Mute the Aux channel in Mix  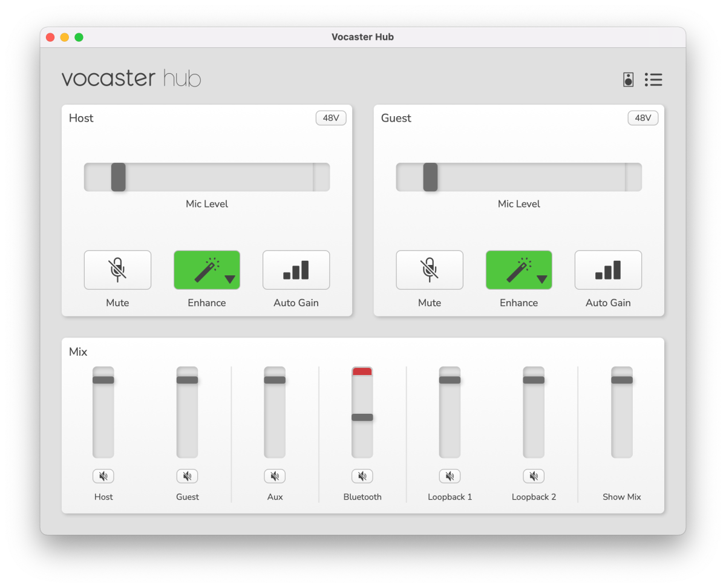275,476
